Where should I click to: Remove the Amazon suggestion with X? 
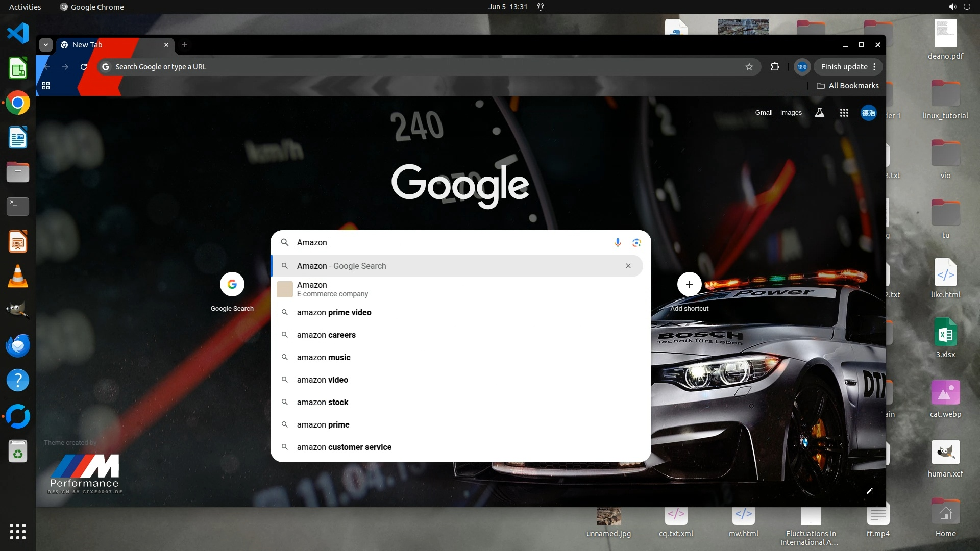pyautogui.click(x=628, y=266)
